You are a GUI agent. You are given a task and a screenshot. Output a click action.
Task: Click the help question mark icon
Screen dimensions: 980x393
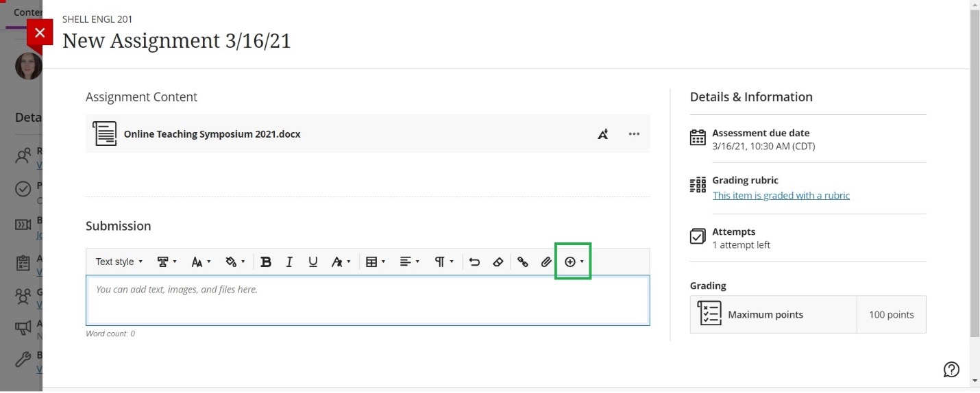pyautogui.click(x=951, y=370)
